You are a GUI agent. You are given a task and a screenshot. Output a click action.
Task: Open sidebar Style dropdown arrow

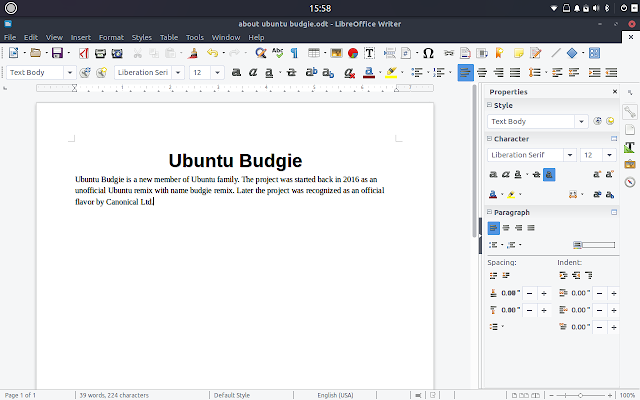click(581, 121)
